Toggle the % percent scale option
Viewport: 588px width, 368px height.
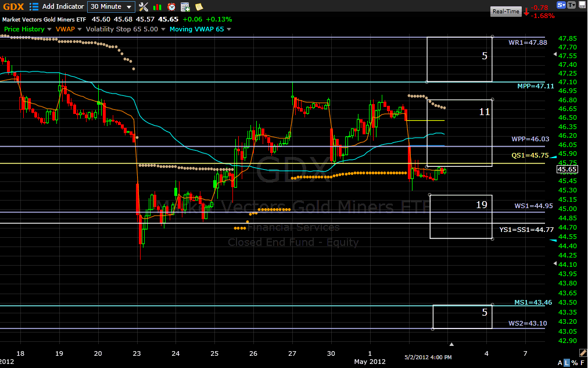click(575, 363)
